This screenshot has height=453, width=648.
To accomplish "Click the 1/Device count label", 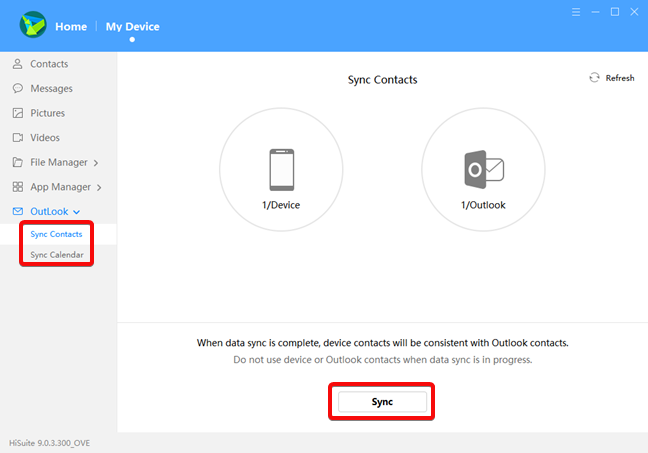I will (x=281, y=205).
